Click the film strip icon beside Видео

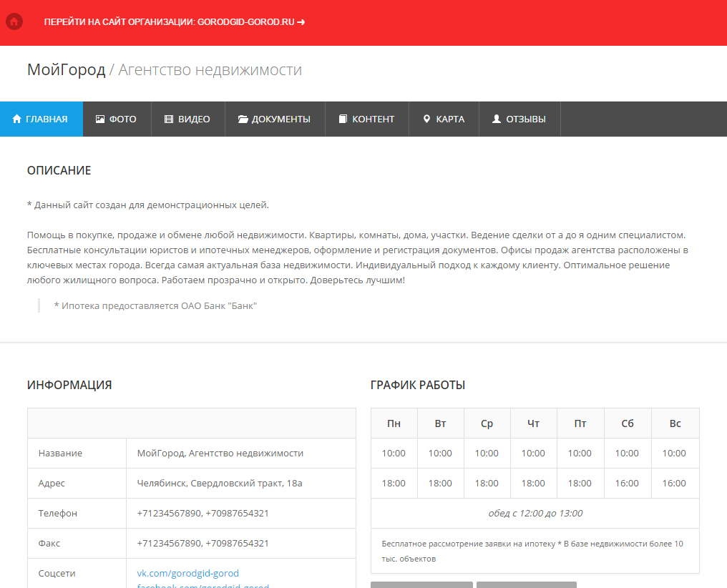click(x=169, y=119)
